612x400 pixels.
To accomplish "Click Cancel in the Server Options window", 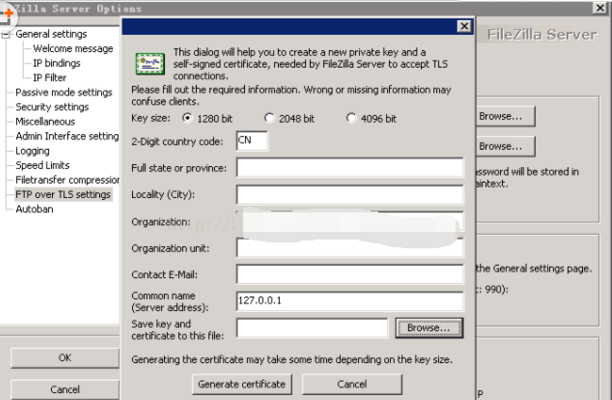I will click(x=65, y=389).
